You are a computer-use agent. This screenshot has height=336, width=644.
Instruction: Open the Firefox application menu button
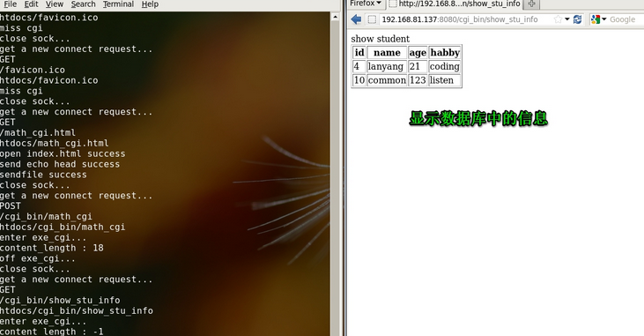[365, 4]
